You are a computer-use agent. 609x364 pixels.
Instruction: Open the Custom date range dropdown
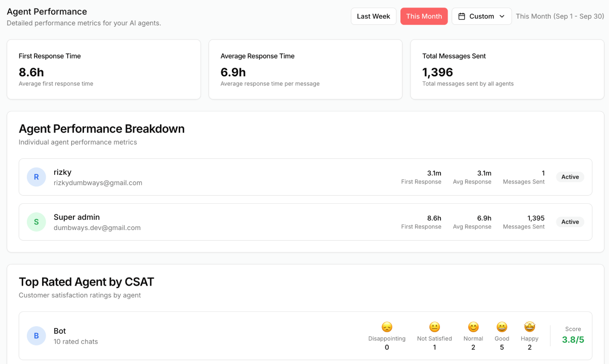coord(481,16)
